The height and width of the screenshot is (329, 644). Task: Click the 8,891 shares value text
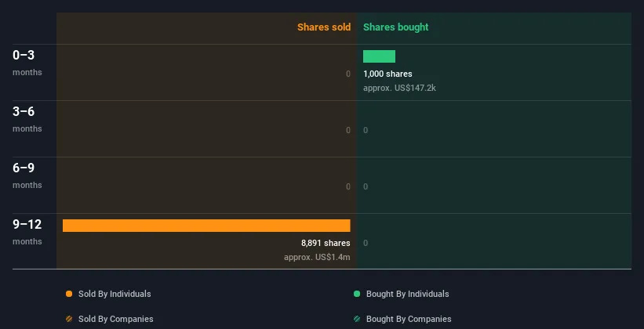click(326, 243)
